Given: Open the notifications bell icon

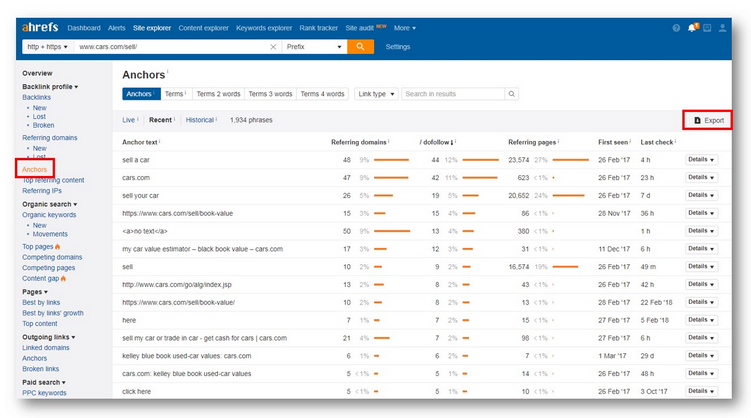Looking at the screenshot, I should point(692,28).
